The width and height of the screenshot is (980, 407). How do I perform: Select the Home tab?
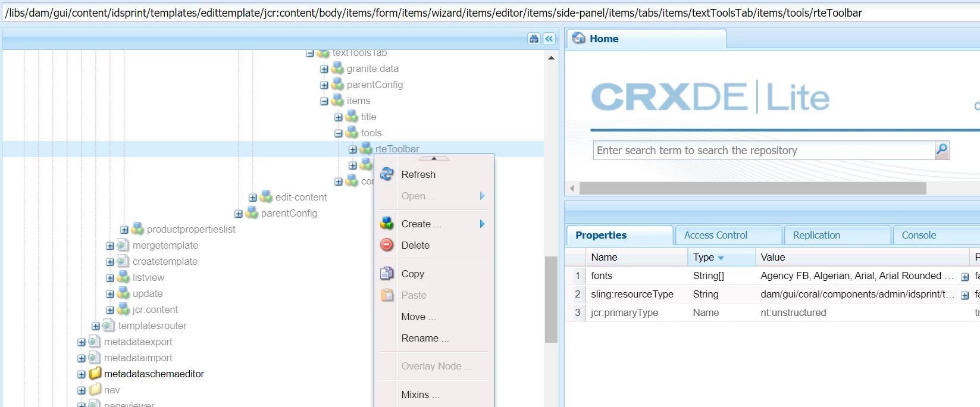pyautogui.click(x=646, y=39)
